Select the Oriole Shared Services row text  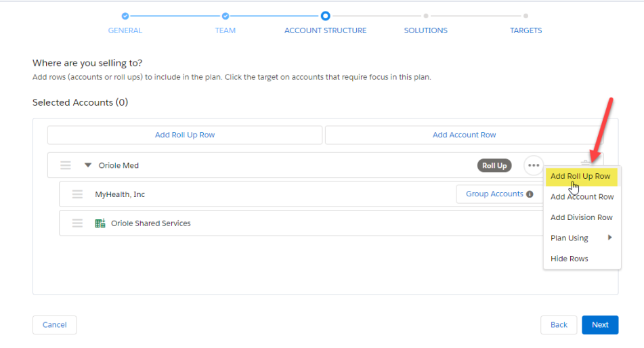click(151, 223)
